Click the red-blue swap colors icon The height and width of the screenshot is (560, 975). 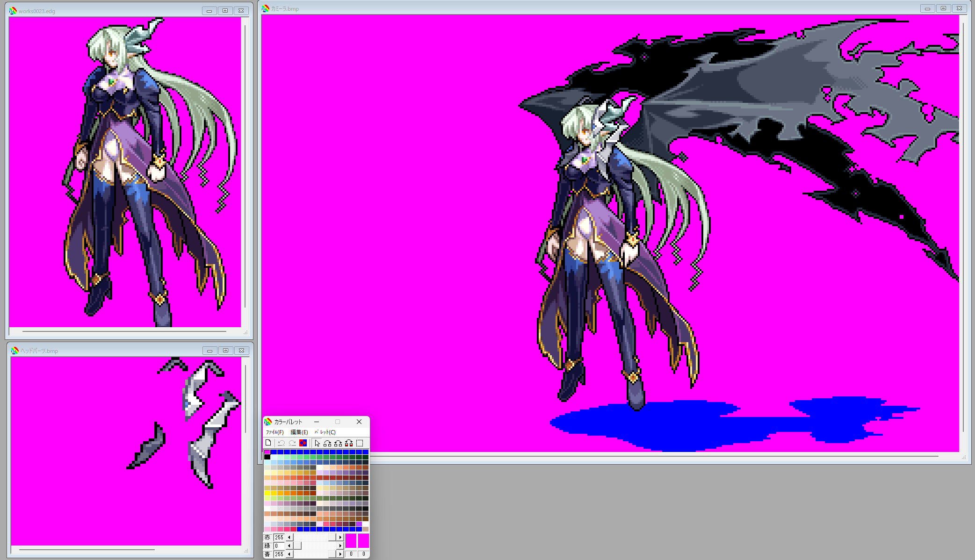(x=303, y=443)
